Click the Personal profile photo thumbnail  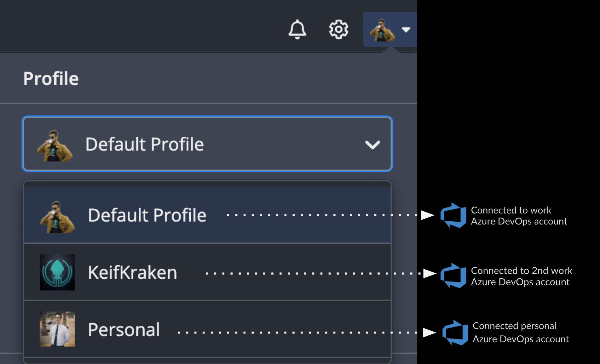coord(57,329)
